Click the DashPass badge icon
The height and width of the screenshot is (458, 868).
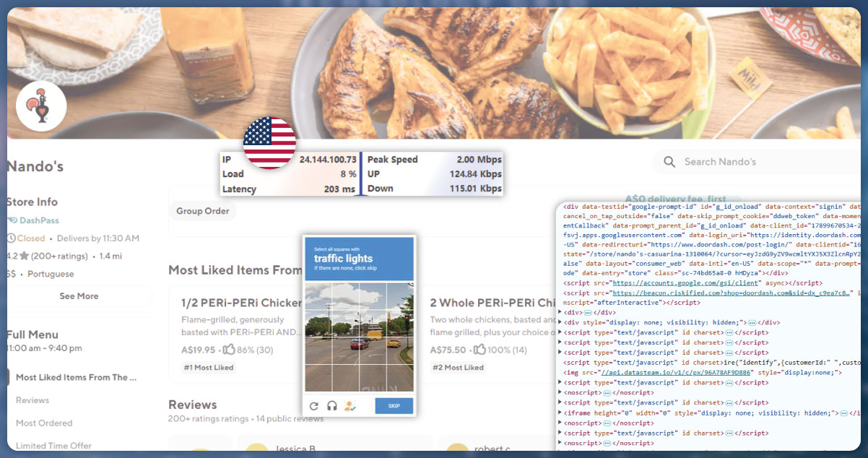[x=11, y=220]
